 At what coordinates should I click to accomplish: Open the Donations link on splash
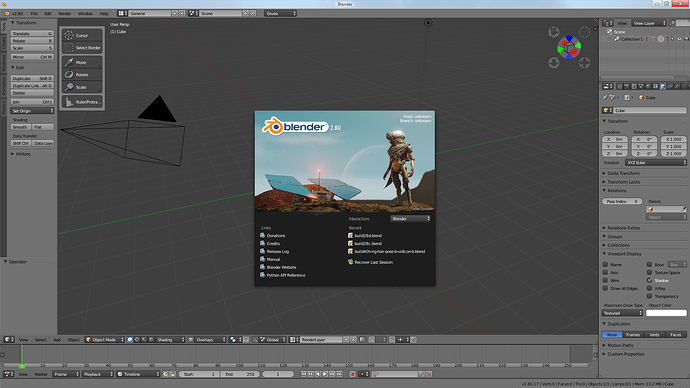click(x=276, y=236)
